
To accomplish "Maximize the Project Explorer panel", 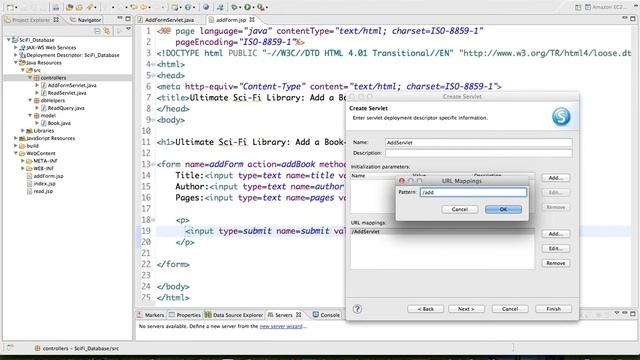I will pos(128,18).
